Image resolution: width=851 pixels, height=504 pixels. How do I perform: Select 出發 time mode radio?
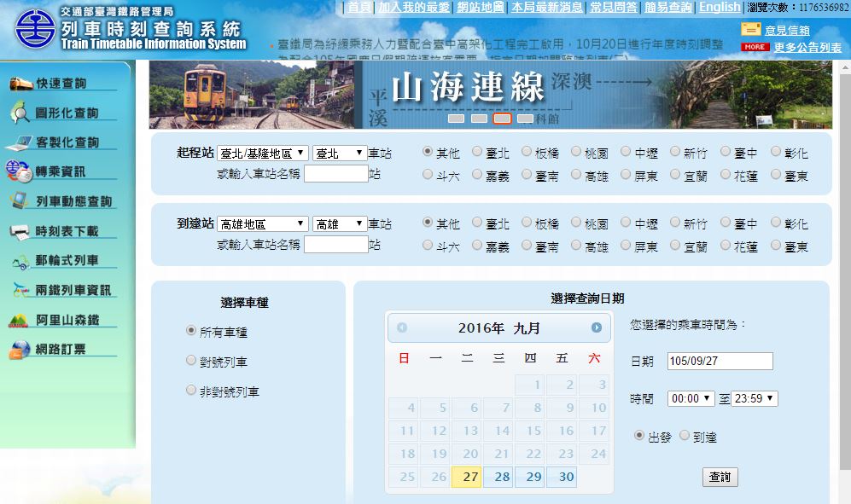click(638, 435)
